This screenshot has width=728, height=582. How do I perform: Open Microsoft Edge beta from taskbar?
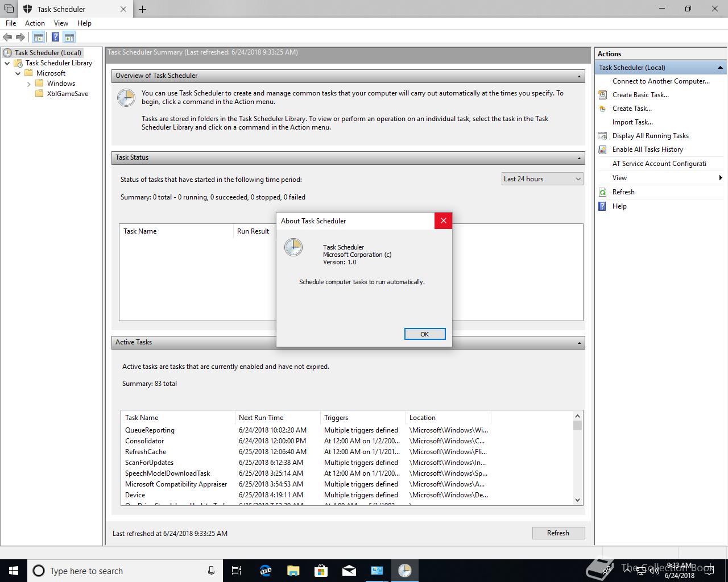266,571
